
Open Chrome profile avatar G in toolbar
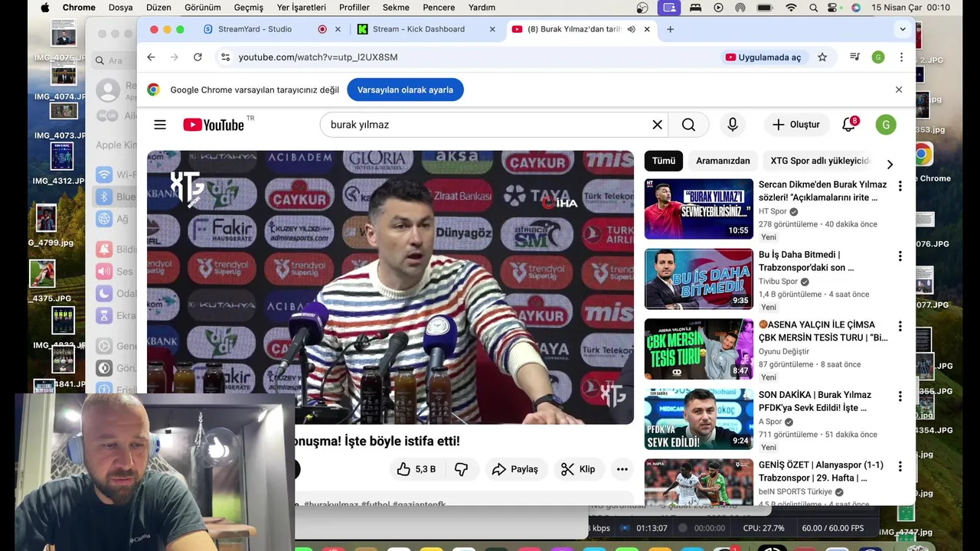click(x=878, y=57)
